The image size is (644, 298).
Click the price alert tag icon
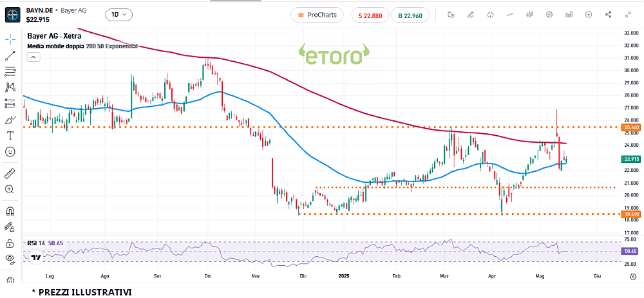(x=451, y=15)
